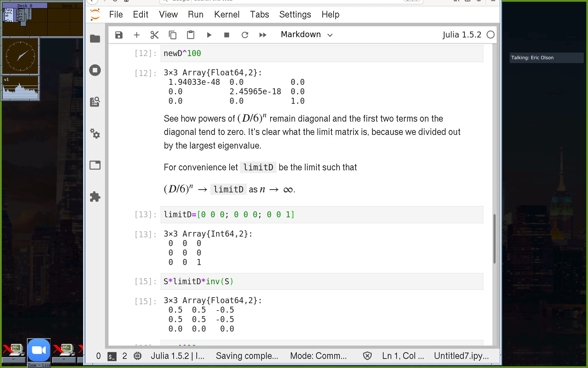Click the trusted notebook shield icon

point(367,356)
